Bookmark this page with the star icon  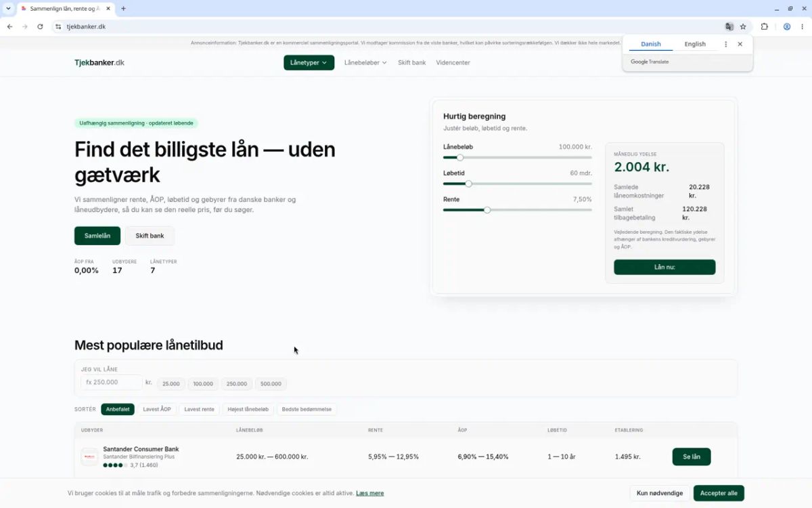(x=743, y=26)
